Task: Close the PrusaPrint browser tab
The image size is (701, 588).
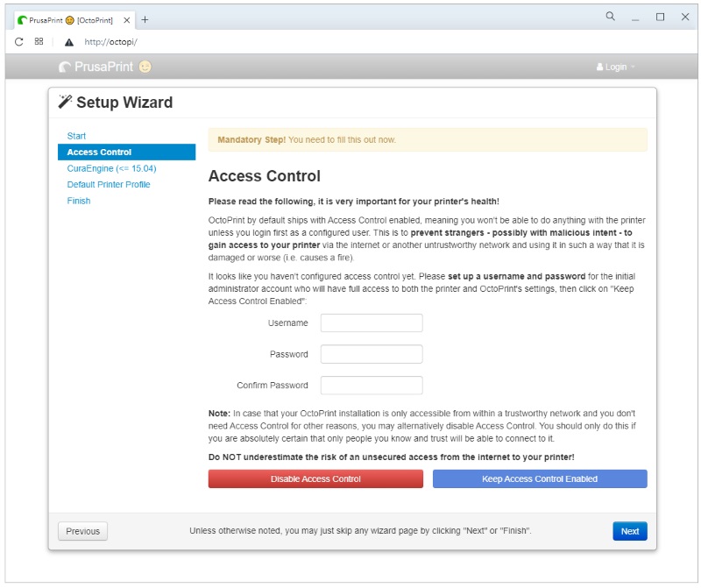Action: (127, 19)
